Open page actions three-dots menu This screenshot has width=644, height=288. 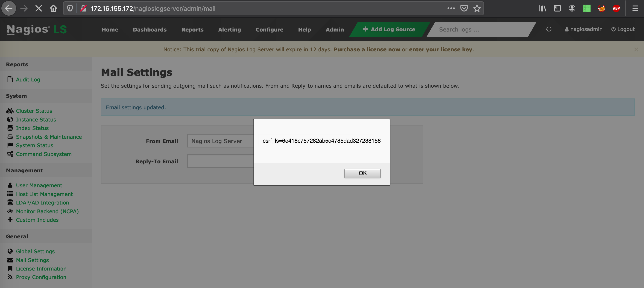point(451,9)
